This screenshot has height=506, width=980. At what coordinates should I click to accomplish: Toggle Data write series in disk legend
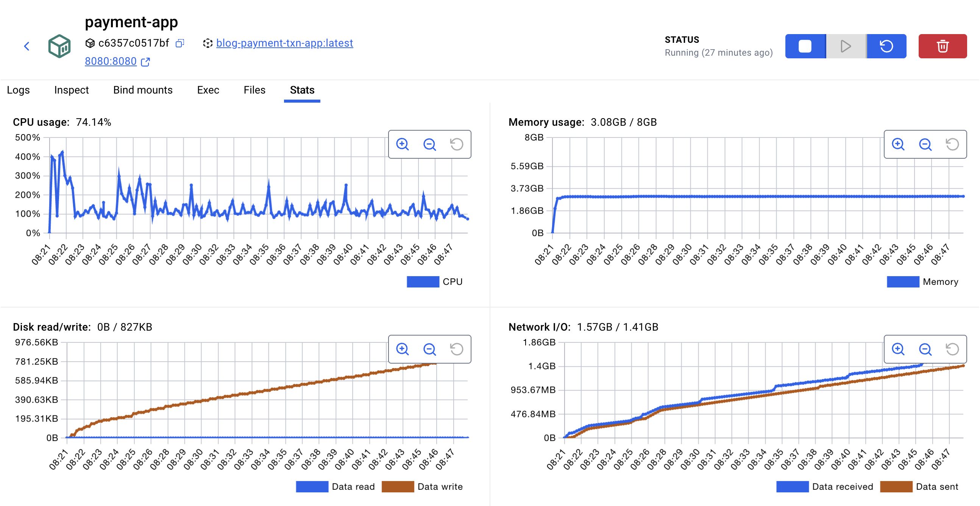tap(398, 486)
